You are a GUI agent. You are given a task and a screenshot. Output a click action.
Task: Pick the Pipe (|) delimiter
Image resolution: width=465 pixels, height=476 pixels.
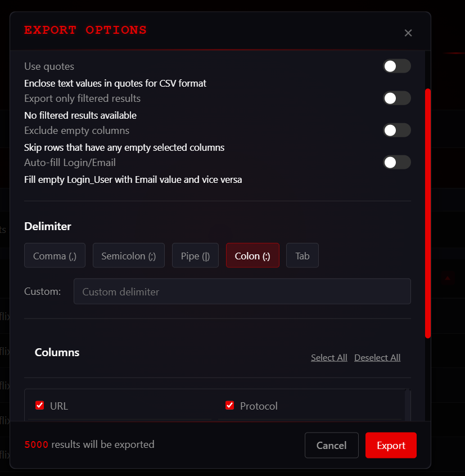195,255
